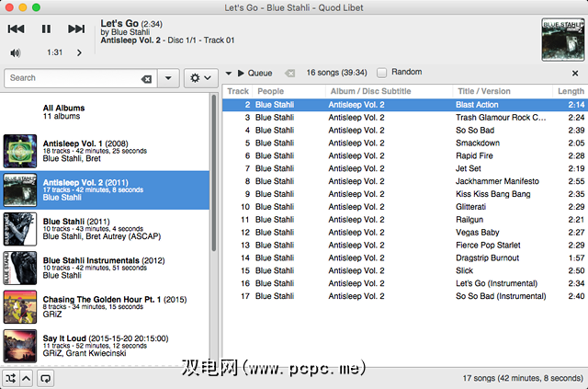Select the Trash Glamour Rock C... song
The width and height of the screenshot is (588, 389).
coord(405,118)
